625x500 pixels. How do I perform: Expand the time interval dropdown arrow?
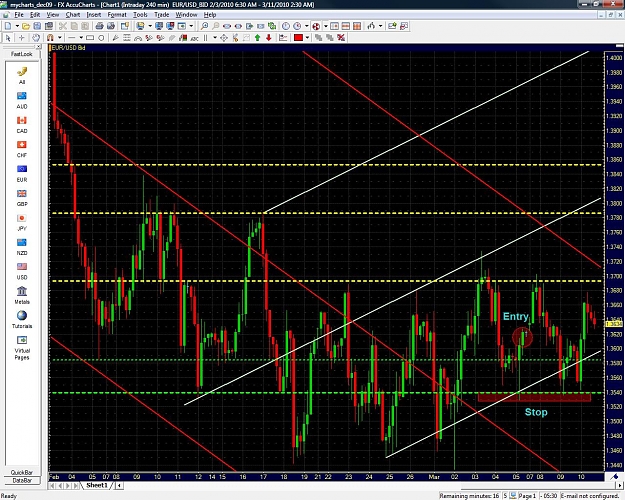[x=307, y=26]
